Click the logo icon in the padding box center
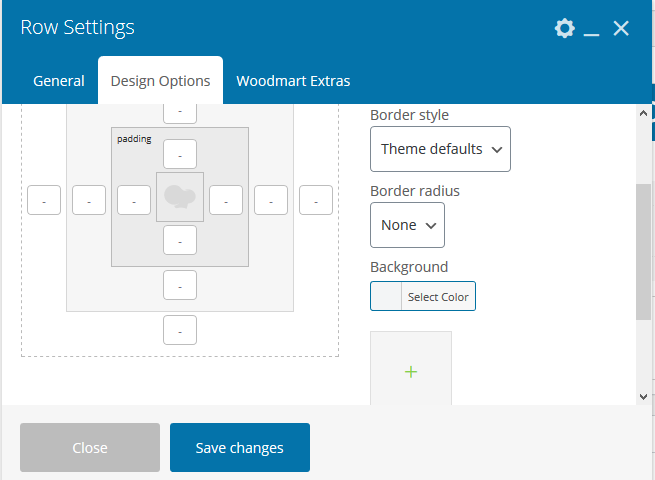Screen dimensions: 655x480 click(x=180, y=197)
